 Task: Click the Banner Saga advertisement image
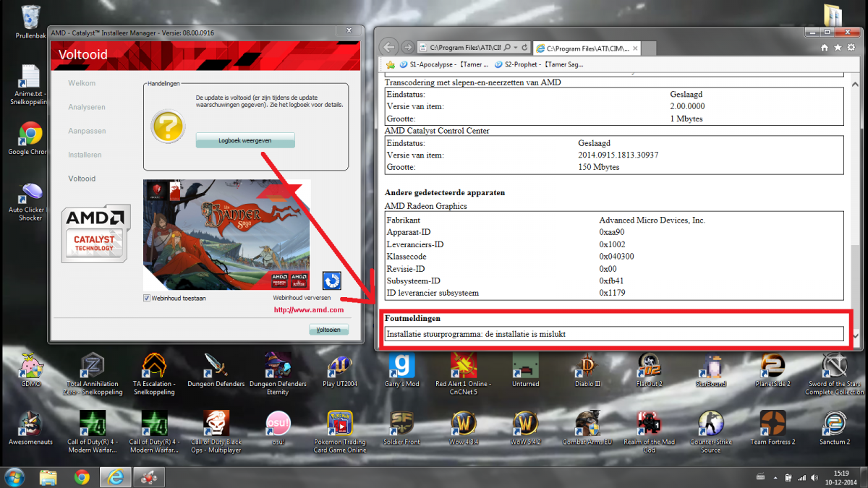(x=227, y=234)
